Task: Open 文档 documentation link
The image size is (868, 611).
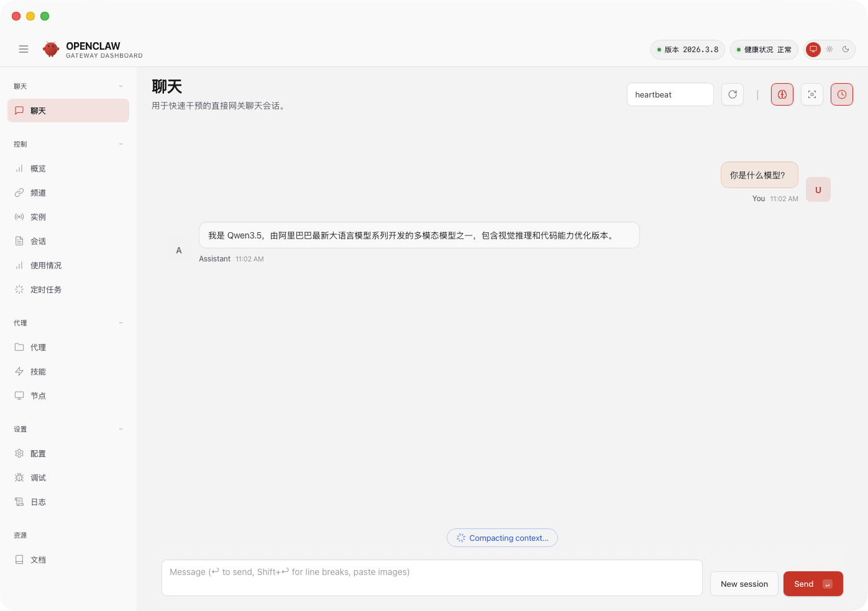Action: 38,559
